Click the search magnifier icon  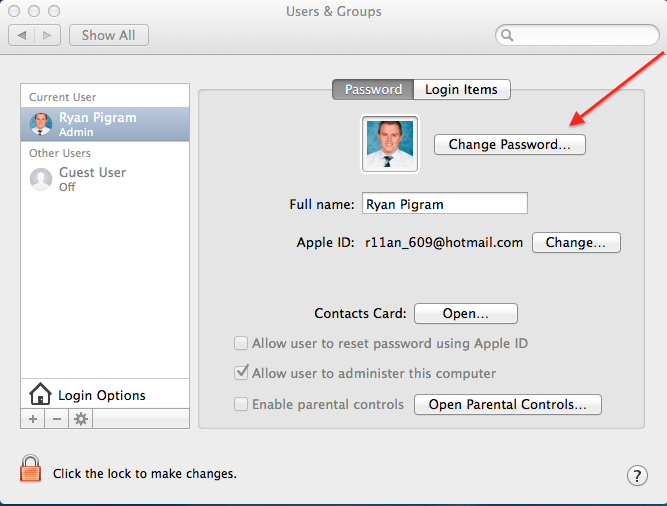507,35
